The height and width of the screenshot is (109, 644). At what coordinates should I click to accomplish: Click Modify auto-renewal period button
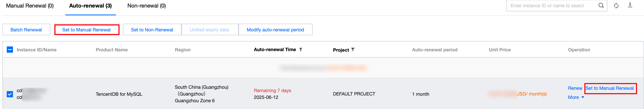[275, 30]
